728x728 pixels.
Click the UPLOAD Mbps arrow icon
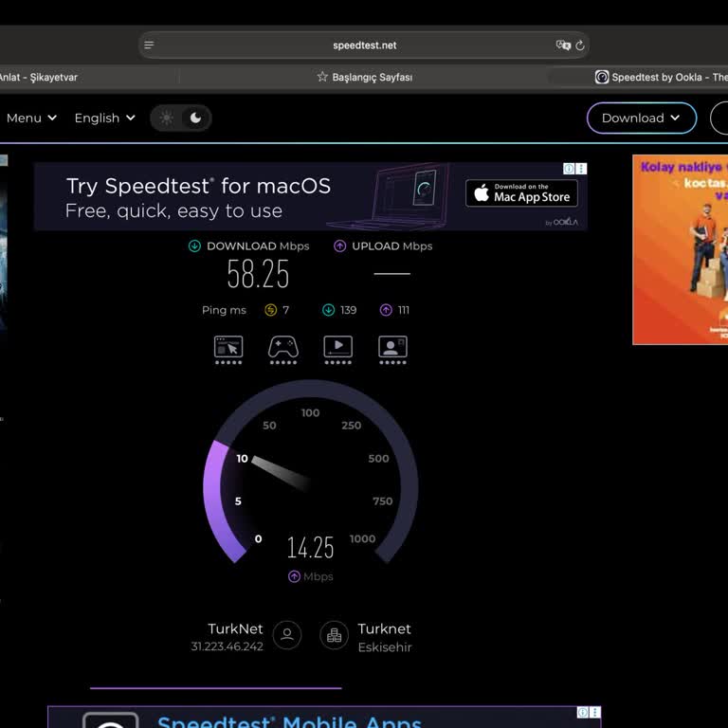point(340,246)
